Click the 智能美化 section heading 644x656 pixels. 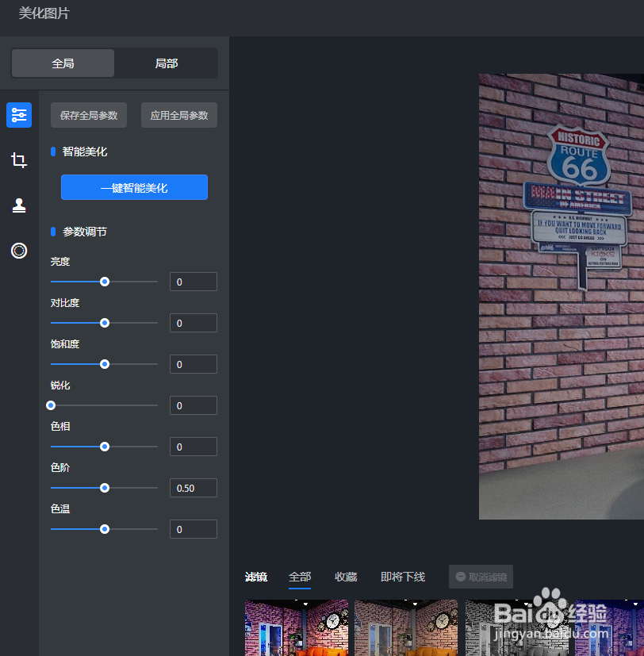click(85, 152)
